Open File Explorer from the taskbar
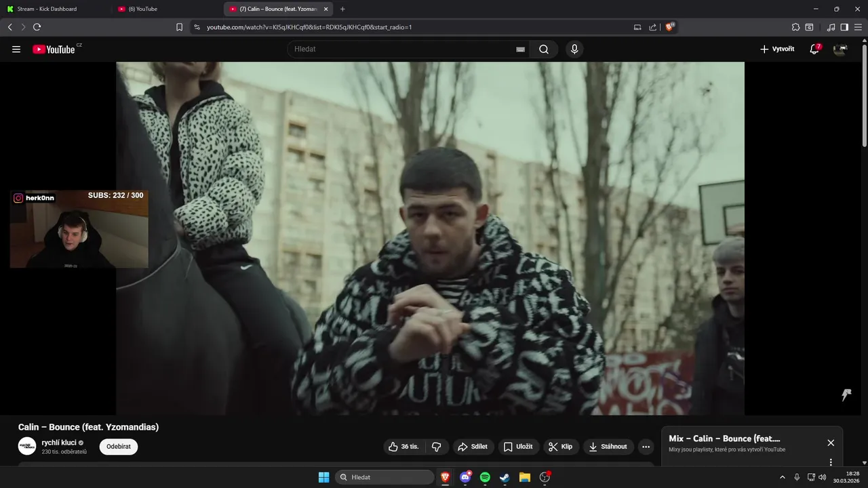Viewport: 868px width, 488px height. coord(524,477)
